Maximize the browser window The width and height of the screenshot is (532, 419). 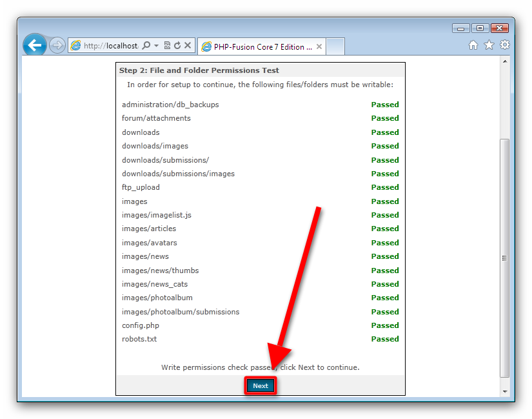[480, 28]
